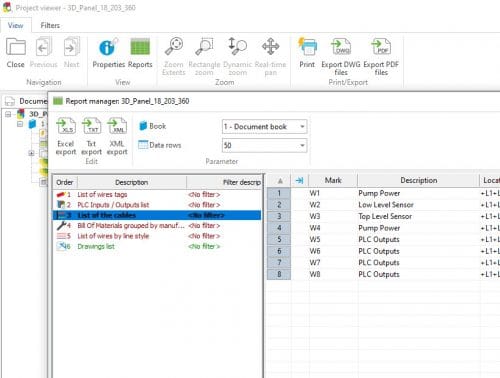Select 'List of wires tags' report

click(x=102, y=194)
